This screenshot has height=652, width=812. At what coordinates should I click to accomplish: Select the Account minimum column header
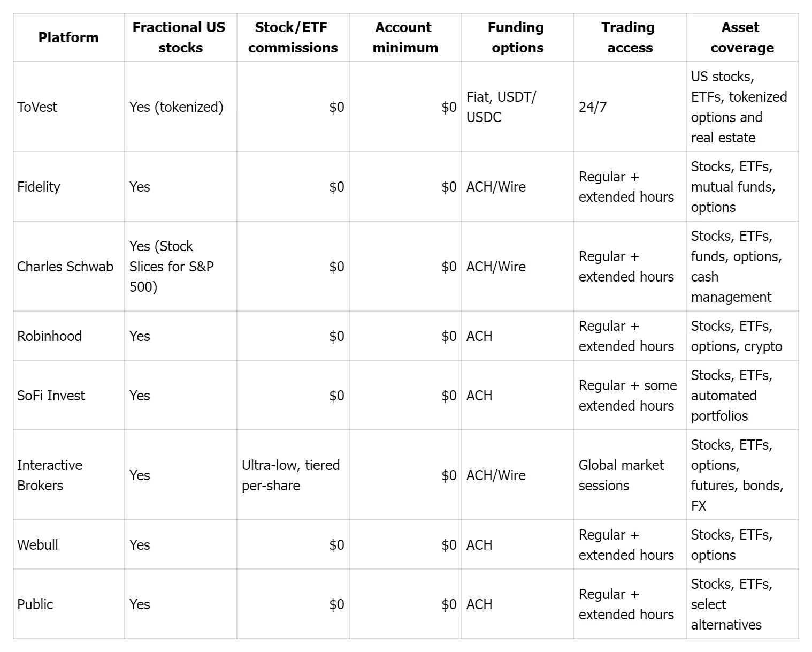click(x=405, y=37)
